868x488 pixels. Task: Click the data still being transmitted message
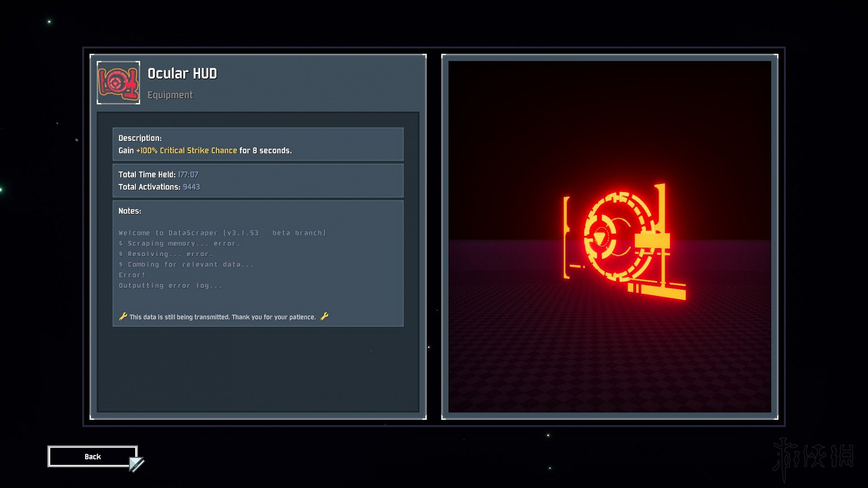(x=223, y=317)
